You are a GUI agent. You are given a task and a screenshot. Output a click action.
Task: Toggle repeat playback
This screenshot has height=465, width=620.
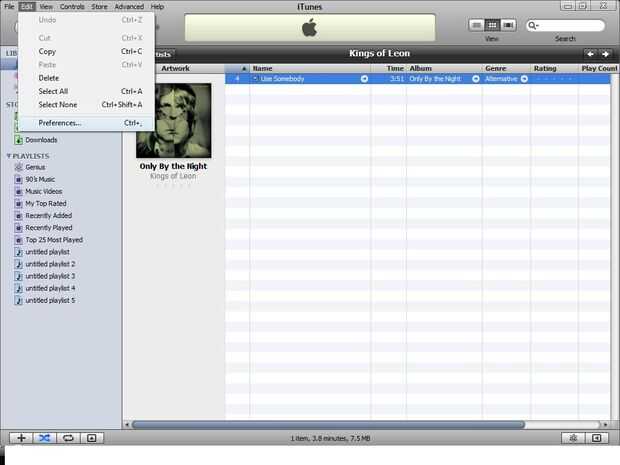pyautogui.click(x=68, y=438)
